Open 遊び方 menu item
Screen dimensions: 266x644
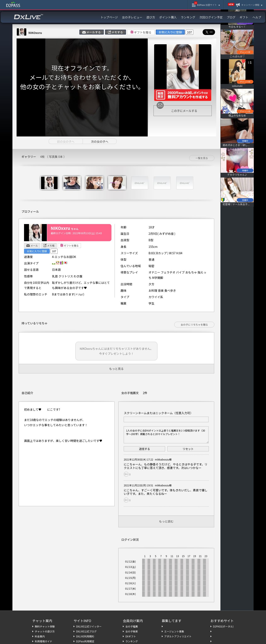click(151, 17)
